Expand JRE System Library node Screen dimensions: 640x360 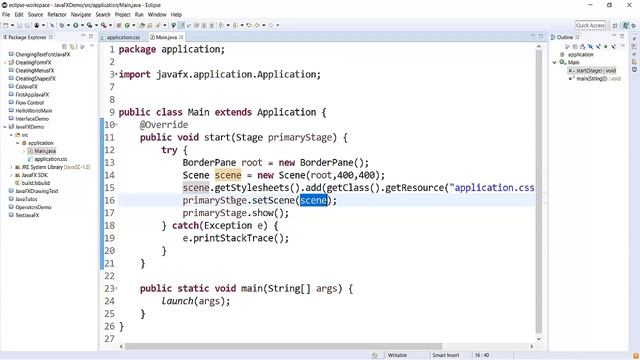11,167
